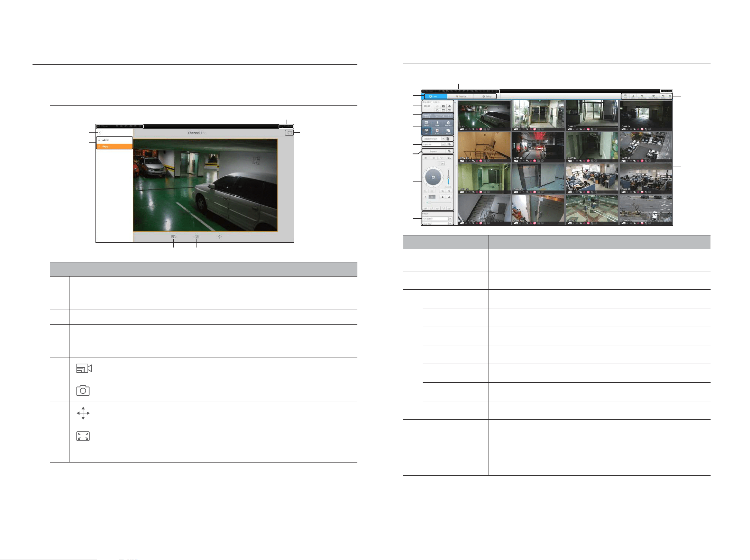Open the small dropdown above the PTZ joystick
This screenshot has height=560, width=750.
[x=443, y=163]
